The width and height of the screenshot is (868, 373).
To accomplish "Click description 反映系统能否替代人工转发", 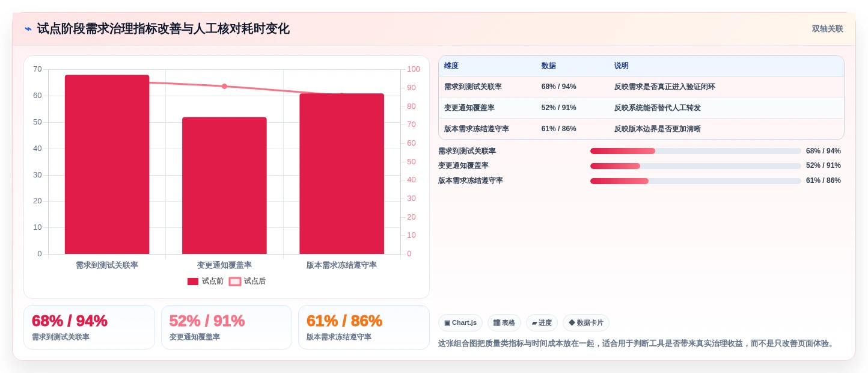I will (658, 108).
